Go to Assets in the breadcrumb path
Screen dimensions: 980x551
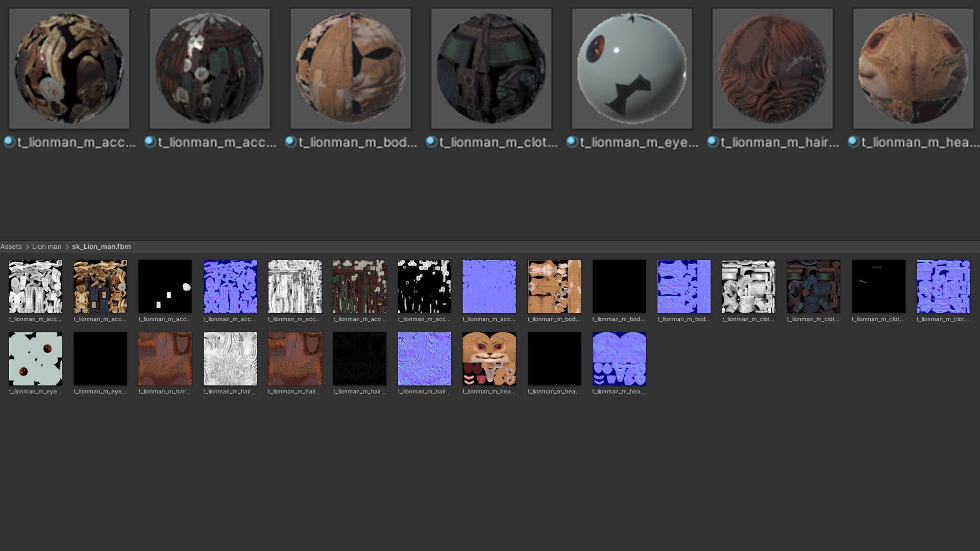(x=11, y=246)
